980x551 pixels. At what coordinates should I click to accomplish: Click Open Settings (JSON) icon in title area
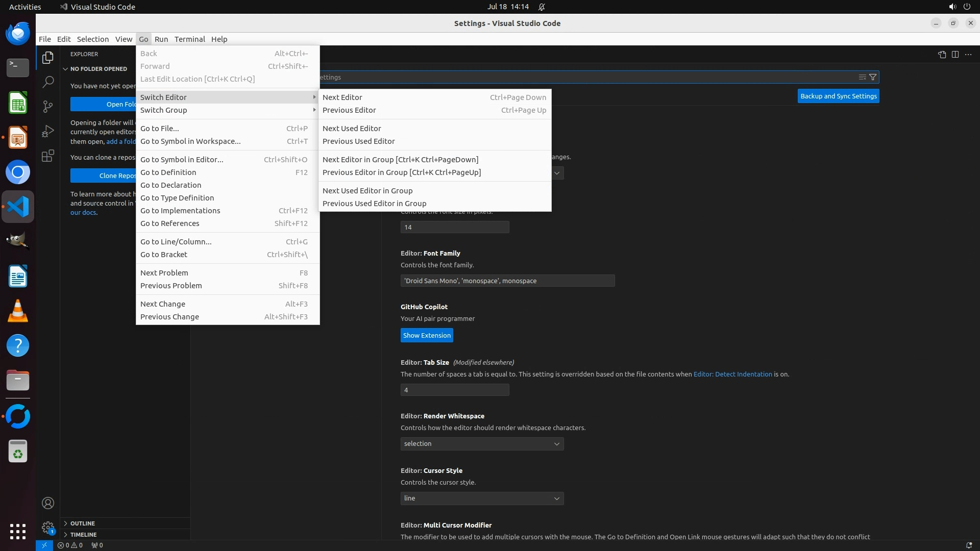(x=942, y=55)
